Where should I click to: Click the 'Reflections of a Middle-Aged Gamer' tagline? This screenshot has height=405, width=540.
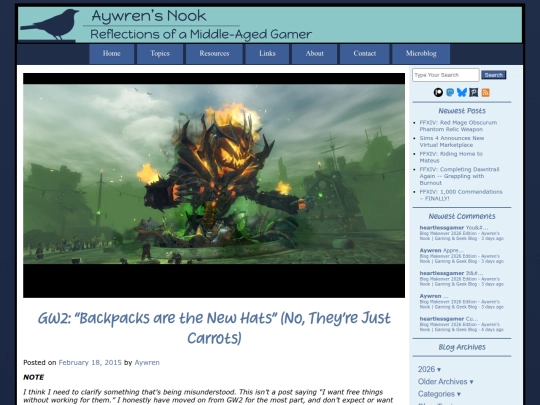pos(201,34)
